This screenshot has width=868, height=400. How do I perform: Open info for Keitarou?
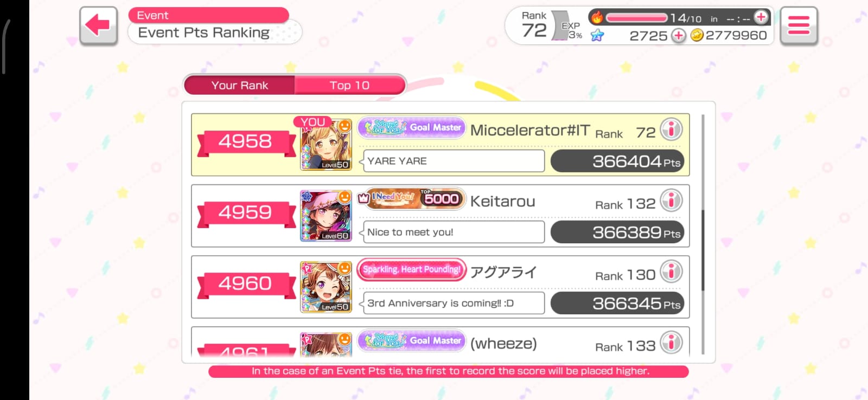click(671, 201)
